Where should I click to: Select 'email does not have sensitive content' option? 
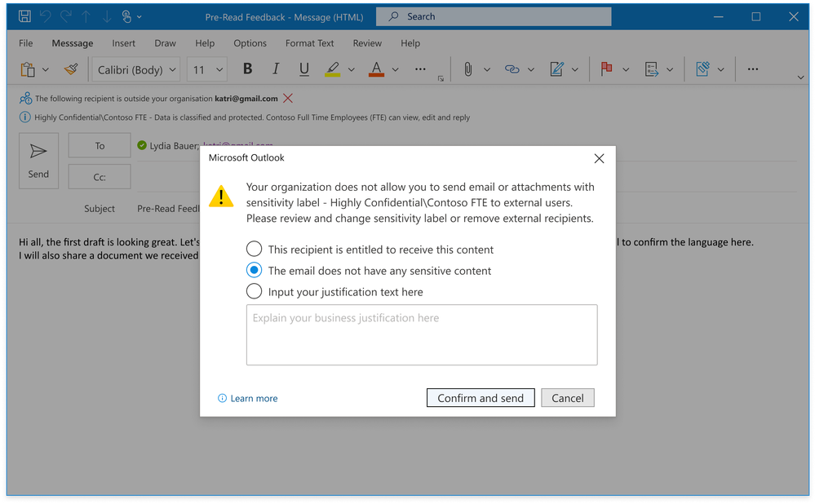pyautogui.click(x=254, y=270)
